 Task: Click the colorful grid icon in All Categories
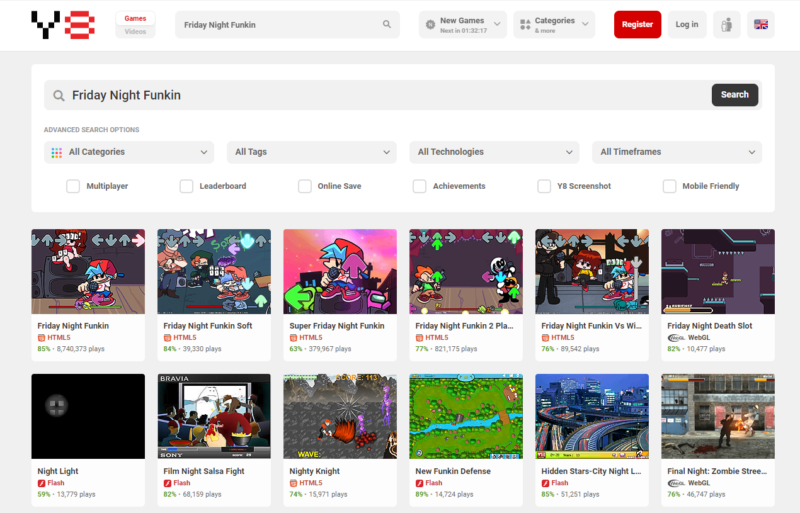click(x=57, y=152)
